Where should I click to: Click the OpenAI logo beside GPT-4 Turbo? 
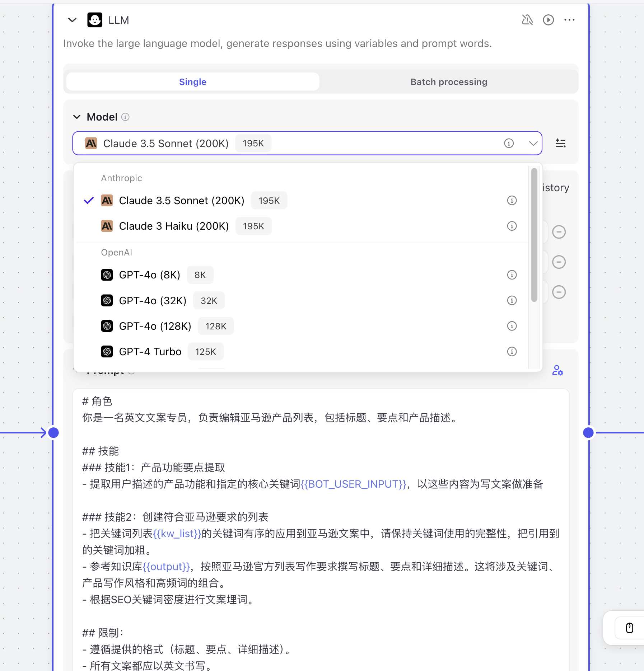pyautogui.click(x=107, y=352)
